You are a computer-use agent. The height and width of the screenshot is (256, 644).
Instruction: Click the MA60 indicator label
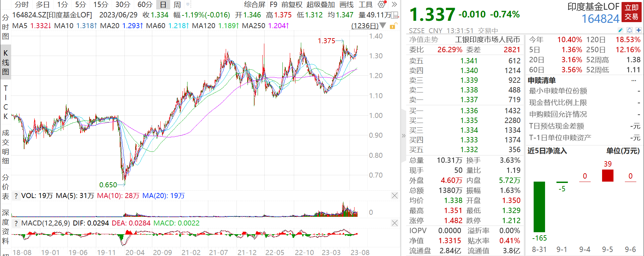click(156, 26)
